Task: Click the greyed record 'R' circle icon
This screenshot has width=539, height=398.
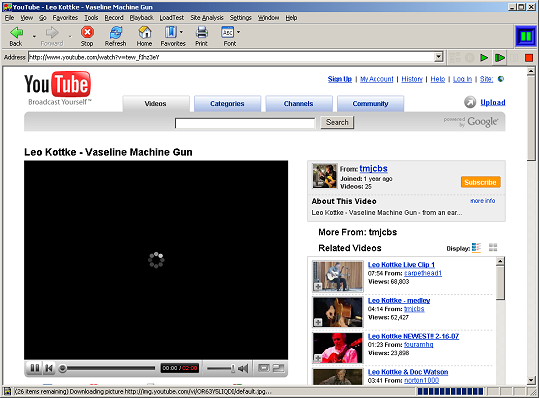Action: pyautogui.click(x=470, y=57)
